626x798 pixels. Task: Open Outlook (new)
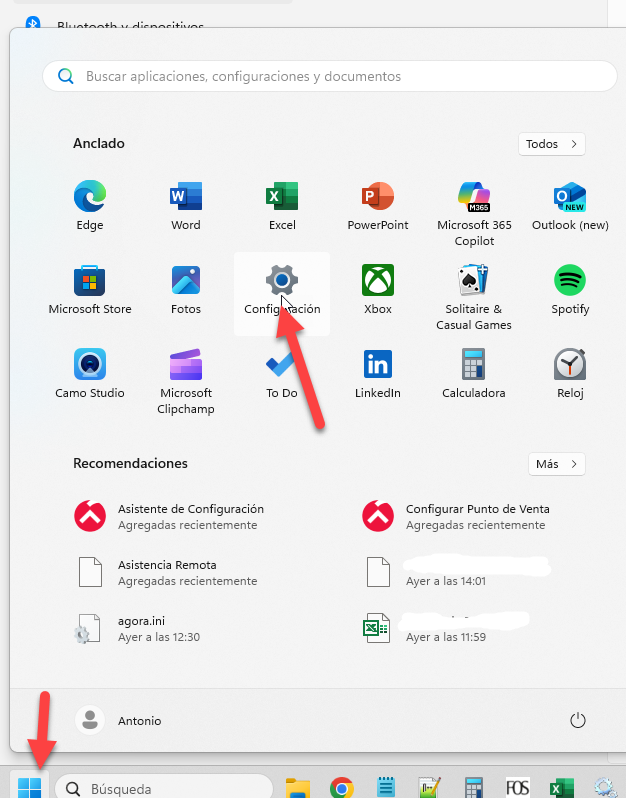point(570,206)
